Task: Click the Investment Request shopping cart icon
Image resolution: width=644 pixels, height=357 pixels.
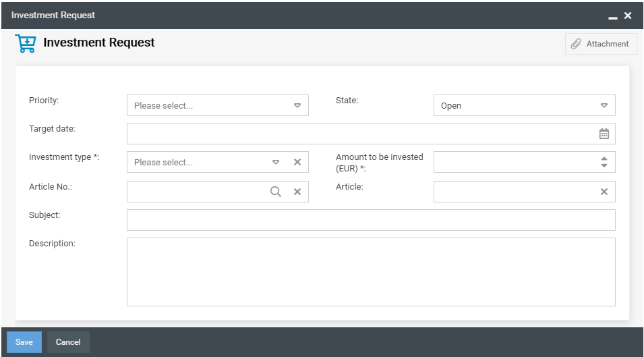Action: [x=26, y=44]
